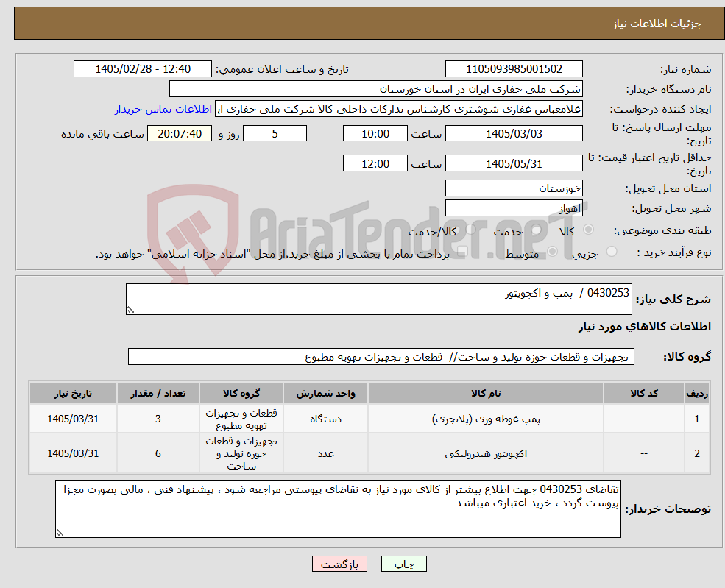Screen dimensions: 725x588
Task: Click the response deadline time 10:00
Action: [375, 134]
